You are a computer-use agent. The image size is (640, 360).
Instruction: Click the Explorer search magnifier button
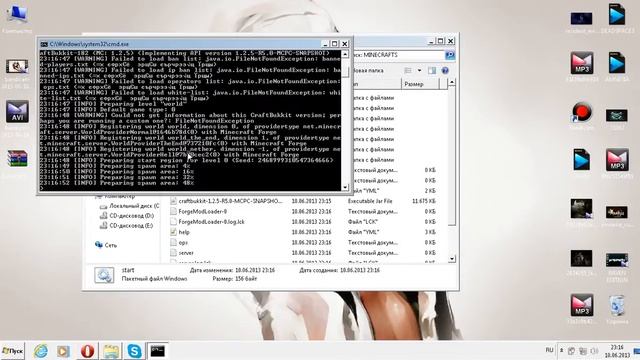point(450,55)
